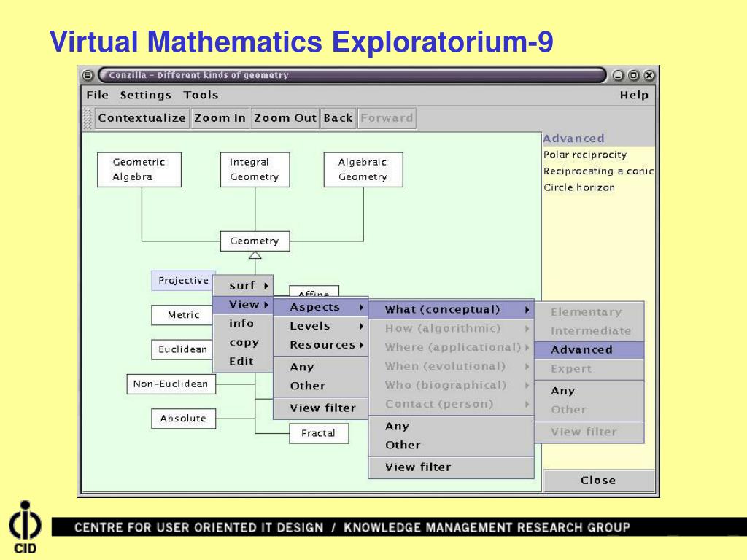Select the Geometric Algebra concept box
This screenshot has width=747, height=560.
click(x=139, y=169)
